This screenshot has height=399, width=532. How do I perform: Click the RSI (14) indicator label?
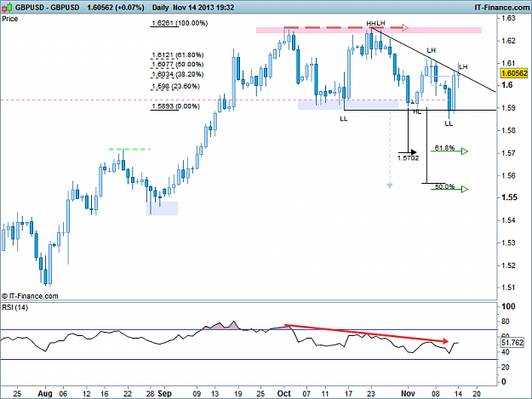tap(15, 307)
